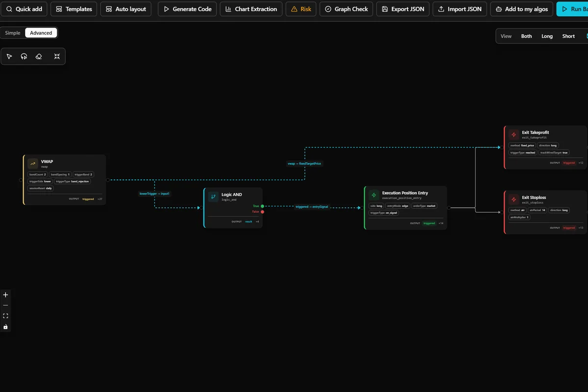Activate the lasso selection tool
The width and height of the screenshot is (588, 392).
click(x=24, y=56)
